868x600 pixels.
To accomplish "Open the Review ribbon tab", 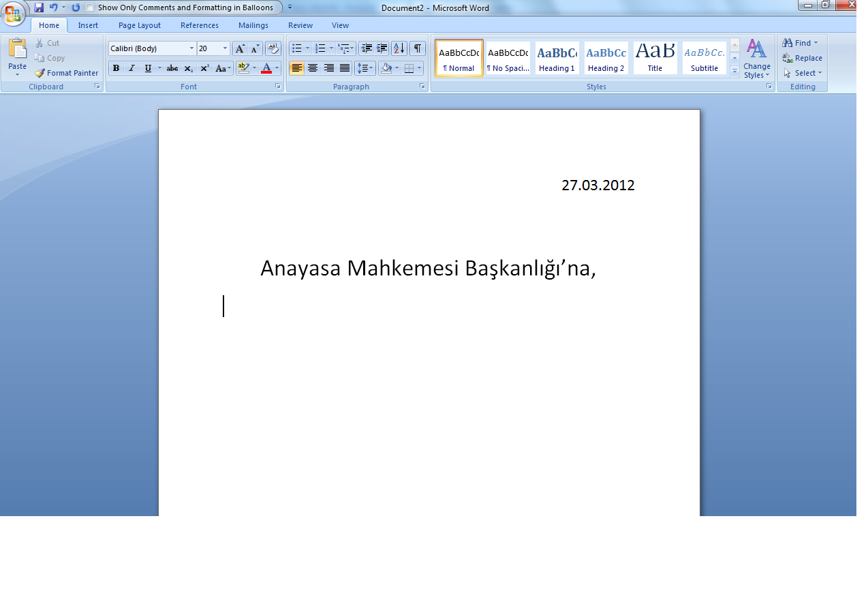I will [300, 25].
